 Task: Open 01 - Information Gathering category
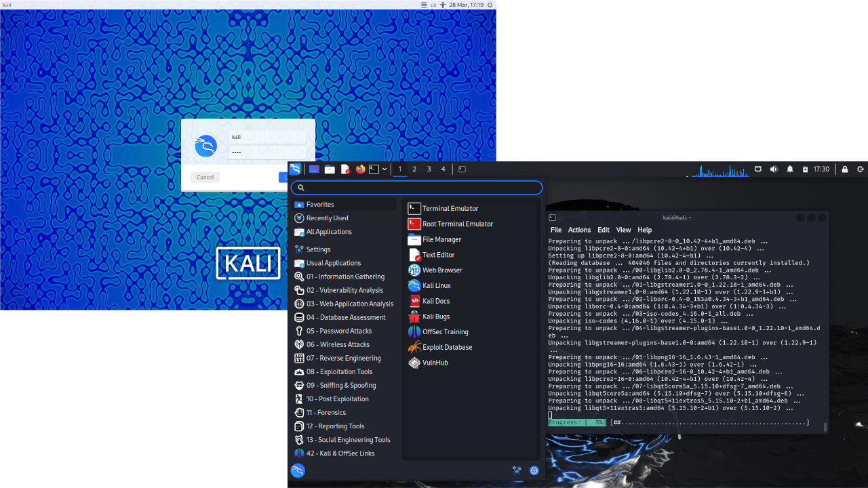point(345,277)
